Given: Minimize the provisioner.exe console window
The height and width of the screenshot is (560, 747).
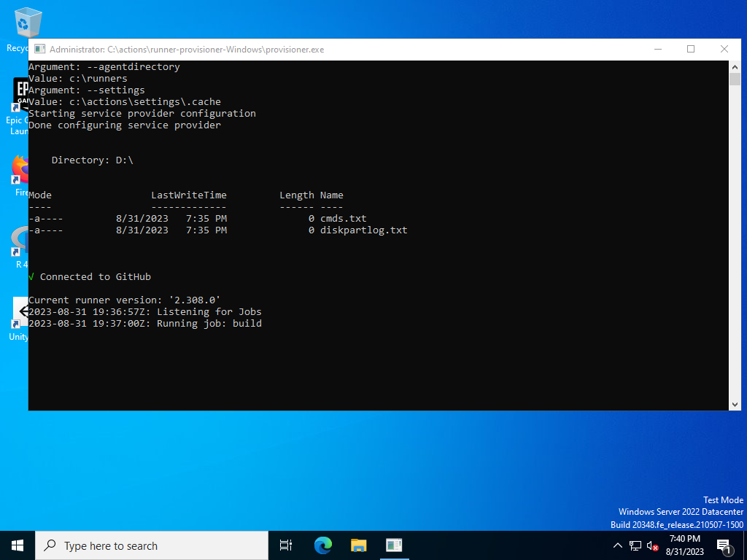Looking at the screenshot, I should (658, 49).
